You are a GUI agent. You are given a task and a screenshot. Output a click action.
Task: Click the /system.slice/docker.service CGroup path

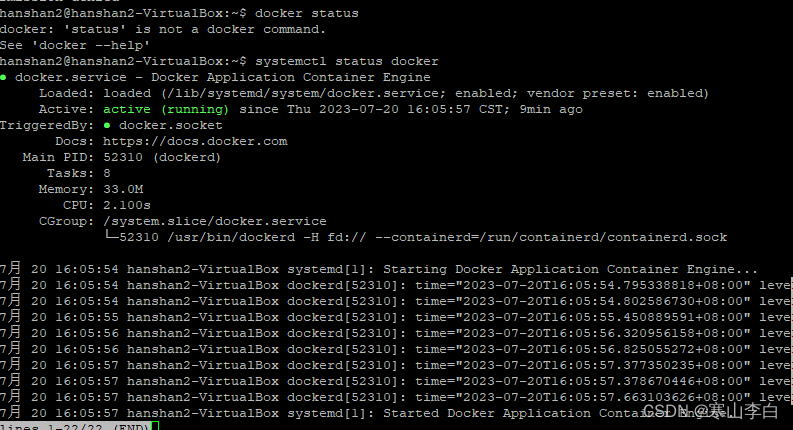point(215,222)
